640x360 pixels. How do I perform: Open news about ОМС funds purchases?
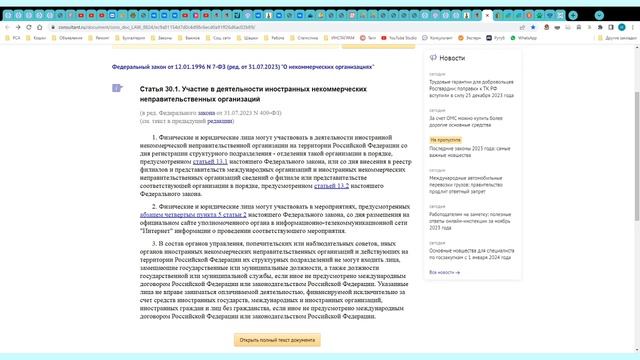click(x=466, y=122)
